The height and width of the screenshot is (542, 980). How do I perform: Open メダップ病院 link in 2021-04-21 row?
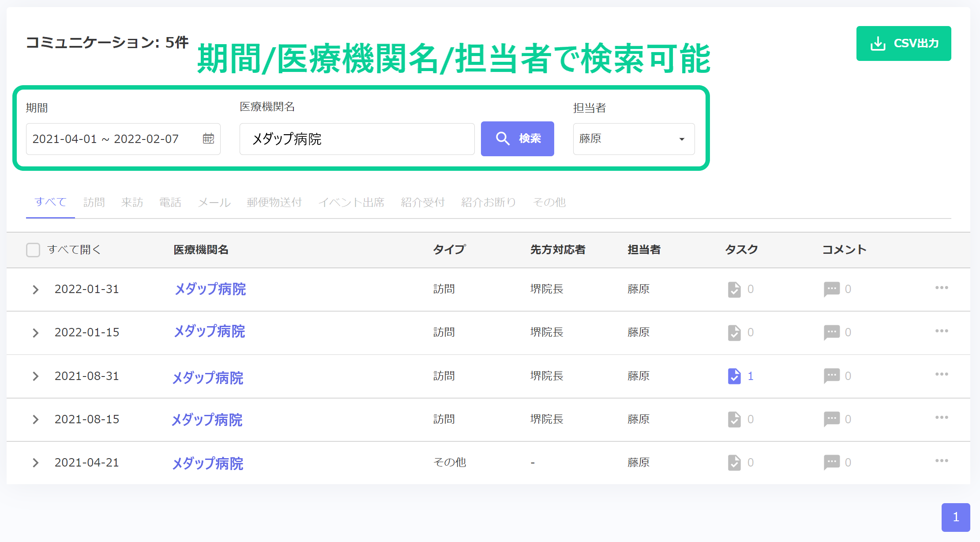208,463
